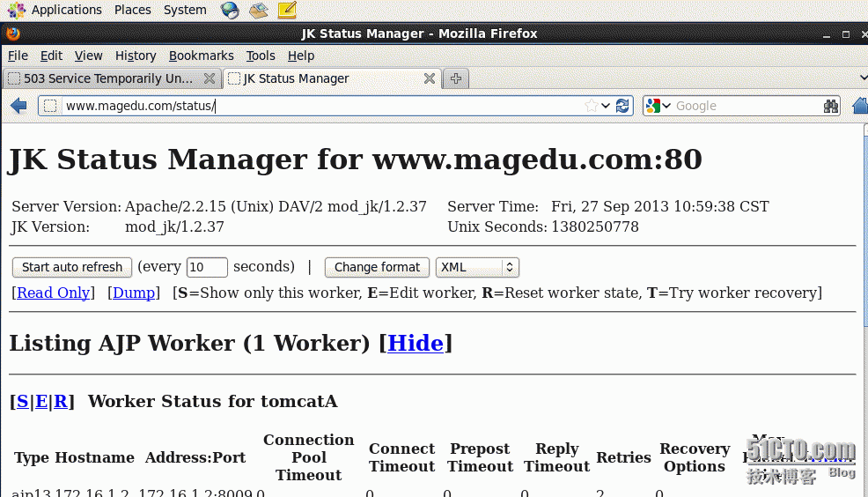Click the Start auto refresh button
Image resolution: width=868 pixels, height=497 pixels.
pyautogui.click(x=72, y=267)
